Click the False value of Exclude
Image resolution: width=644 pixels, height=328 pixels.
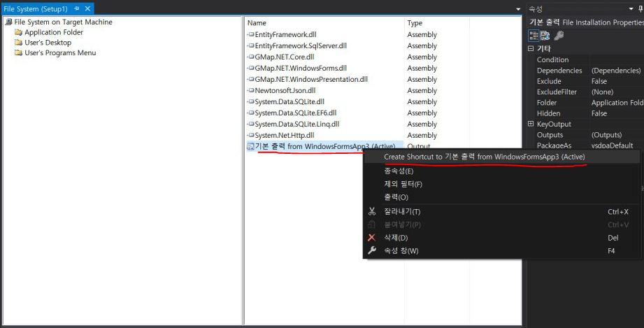pos(599,81)
